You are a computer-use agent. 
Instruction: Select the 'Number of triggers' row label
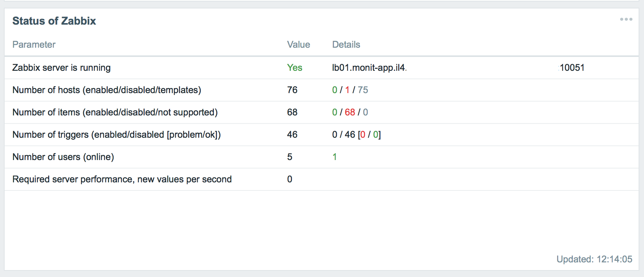point(117,135)
